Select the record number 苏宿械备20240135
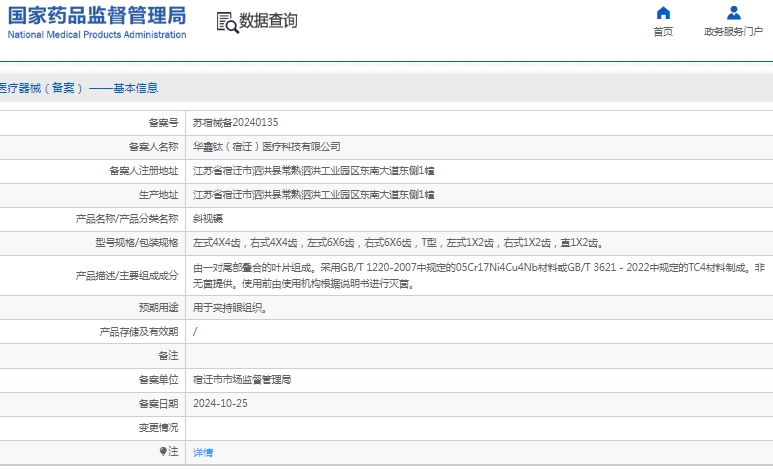The image size is (773, 470). point(236,122)
